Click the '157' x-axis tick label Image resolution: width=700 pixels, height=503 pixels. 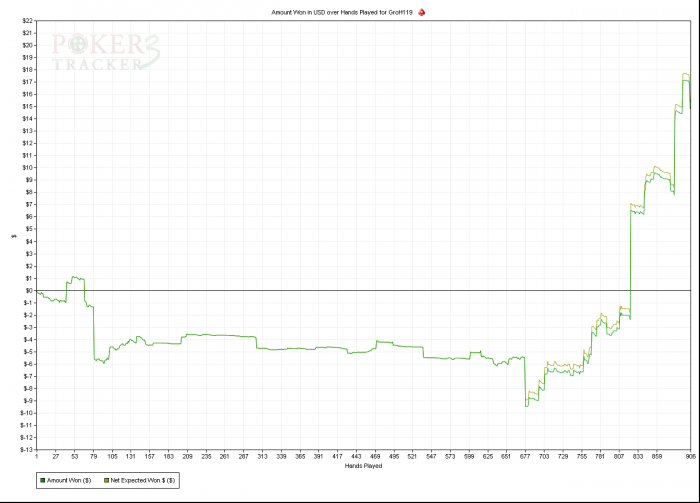(x=150, y=457)
